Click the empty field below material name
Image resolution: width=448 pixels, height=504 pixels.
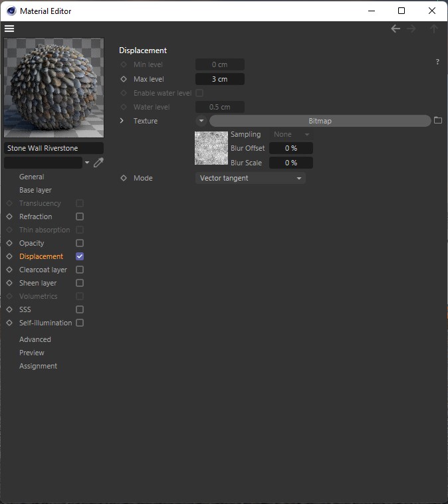pos(43,163)
